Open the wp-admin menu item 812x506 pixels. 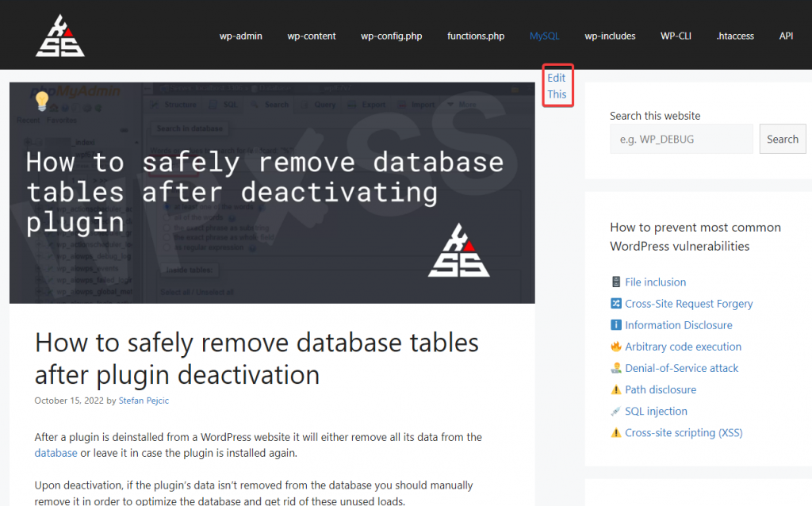(241, 36)
